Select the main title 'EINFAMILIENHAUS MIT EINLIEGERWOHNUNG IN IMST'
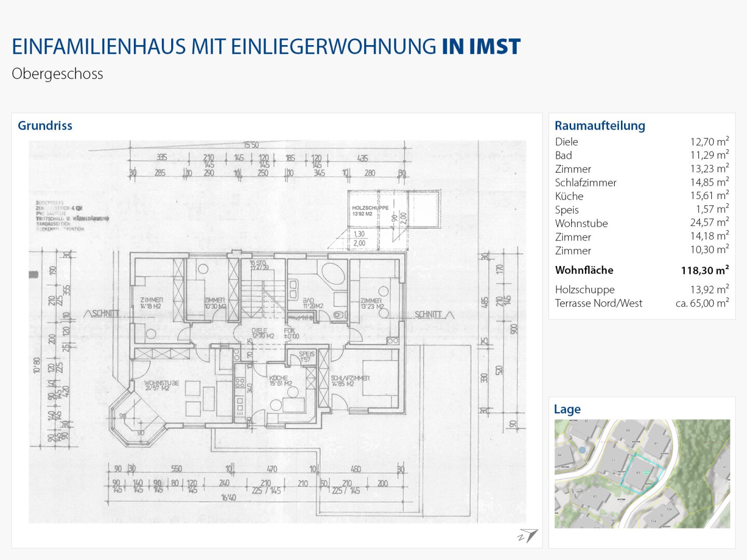 point(266,47)
